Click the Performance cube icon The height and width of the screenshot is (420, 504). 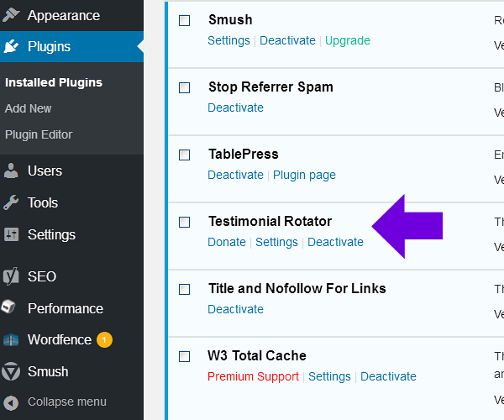[12, 308]
